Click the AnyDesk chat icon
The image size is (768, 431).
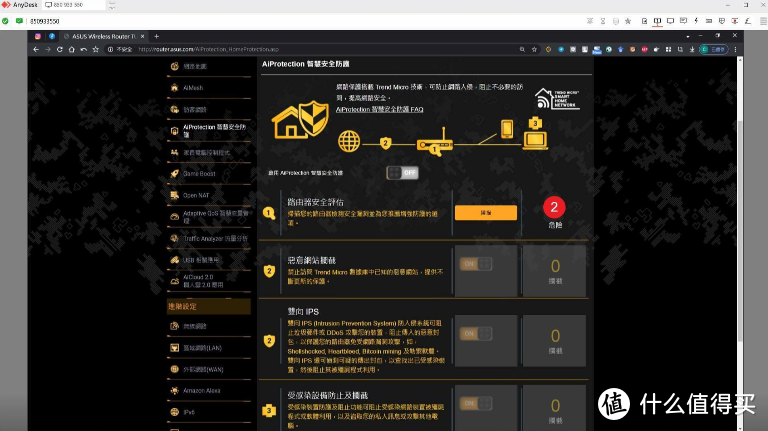[683, 21]
